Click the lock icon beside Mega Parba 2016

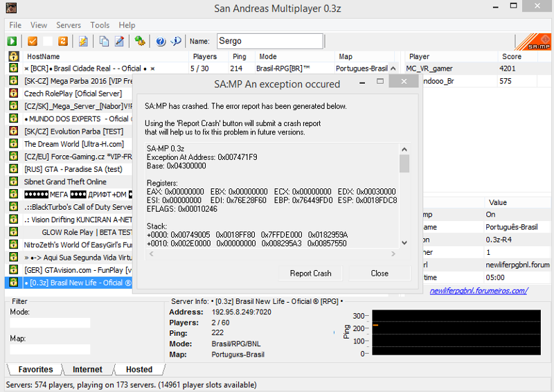coord(13,80)
